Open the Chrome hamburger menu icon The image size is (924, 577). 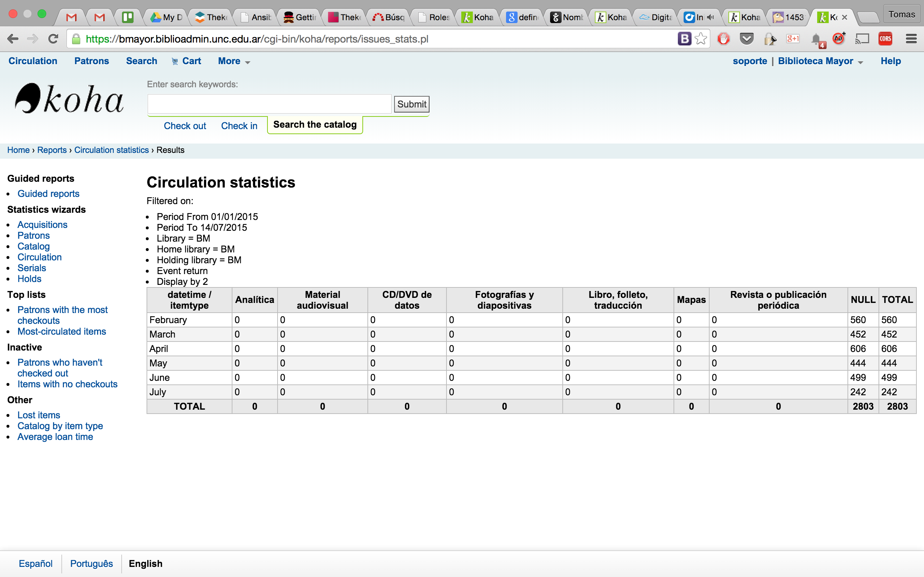coord(911,39)
